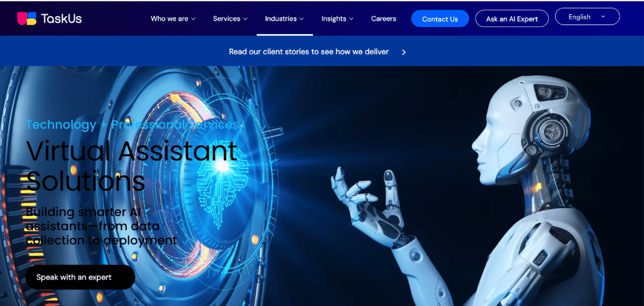Expand the Services dropdown menu
The image size is (644, 306).
tap(231, 19)
